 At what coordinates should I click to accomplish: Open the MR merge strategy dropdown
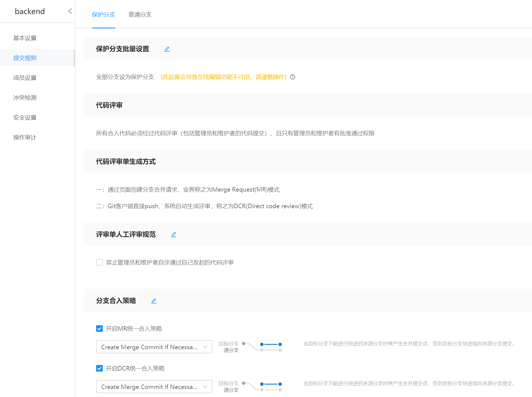click(154, 347)
